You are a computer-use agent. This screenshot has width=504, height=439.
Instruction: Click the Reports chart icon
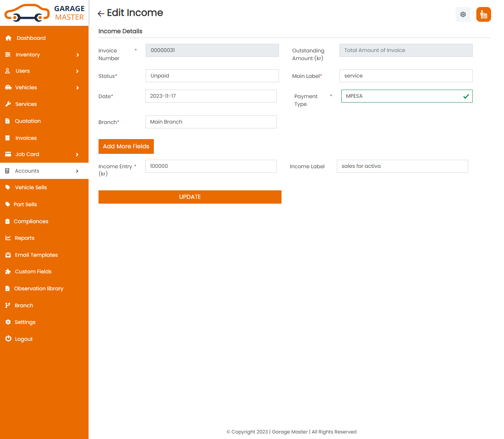pyautogui.click(x=8, y=238)
